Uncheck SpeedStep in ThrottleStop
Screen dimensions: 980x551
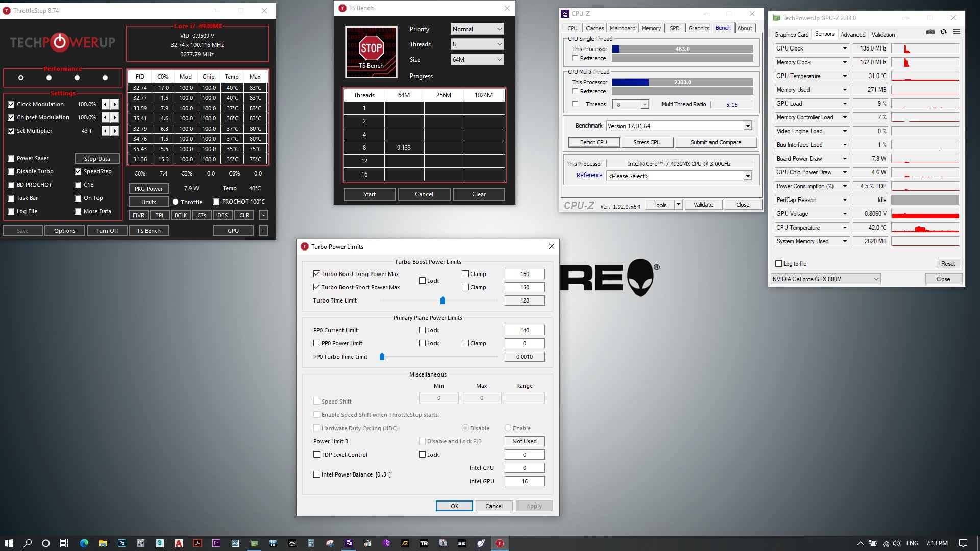click(78, 171)
